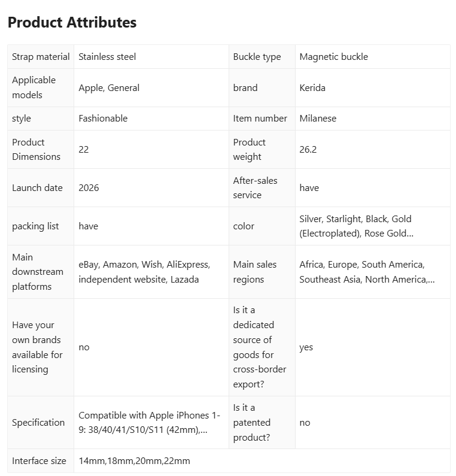Click the patented product 'no' value
This screenshot has height=476, width=456.
pyautogui.click(x=305, y=423)
